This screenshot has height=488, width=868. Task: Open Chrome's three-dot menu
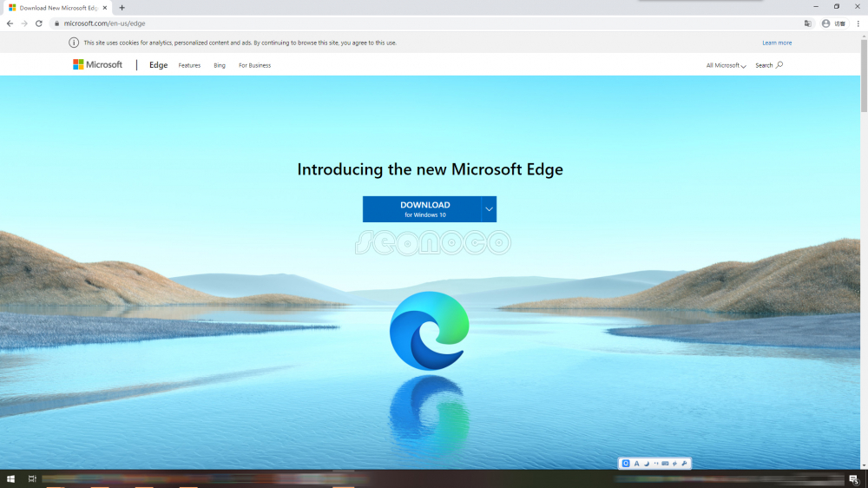(x=858, y=23)
